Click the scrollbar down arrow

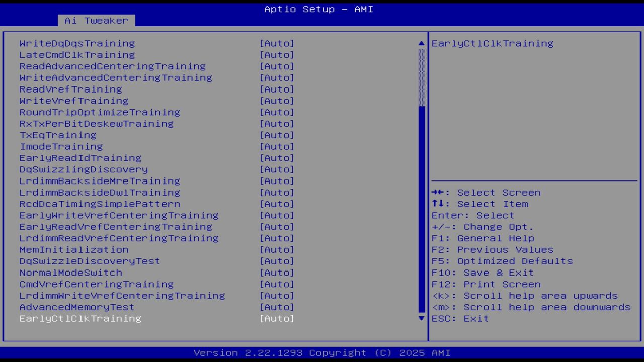(421, 318)
